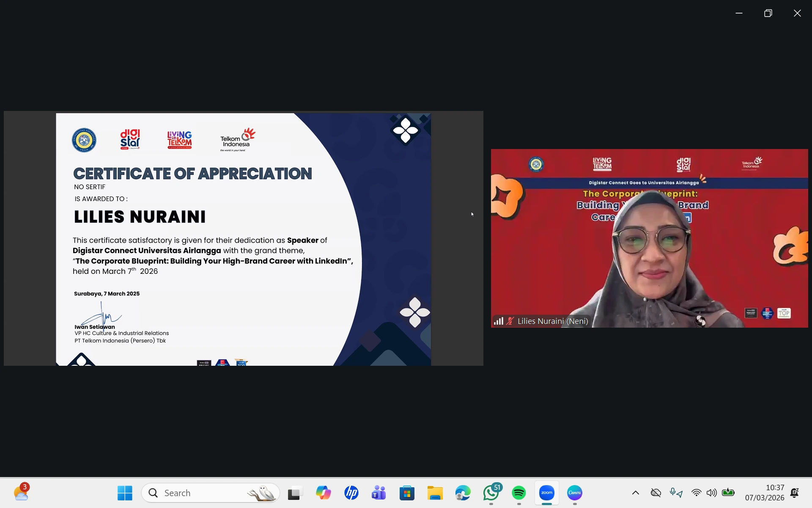This screenshot has width=812, height=508.
Task: Click the LILIES NURAINI name on certificate
Action: point(140,217)
